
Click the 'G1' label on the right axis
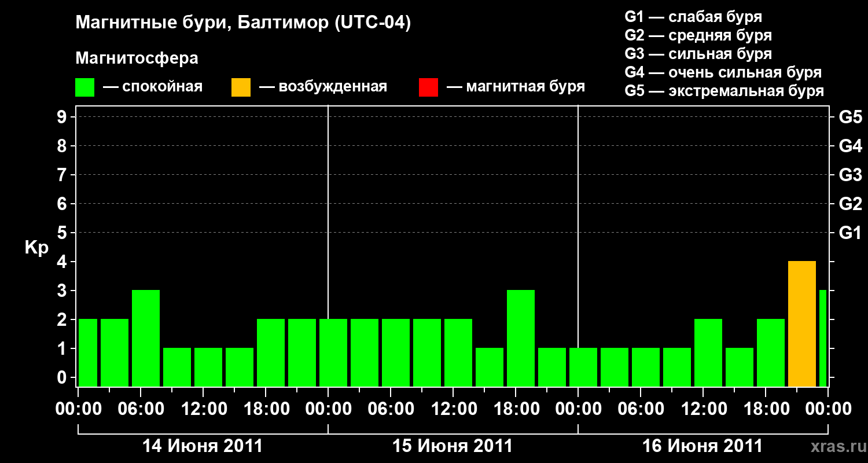850,233
